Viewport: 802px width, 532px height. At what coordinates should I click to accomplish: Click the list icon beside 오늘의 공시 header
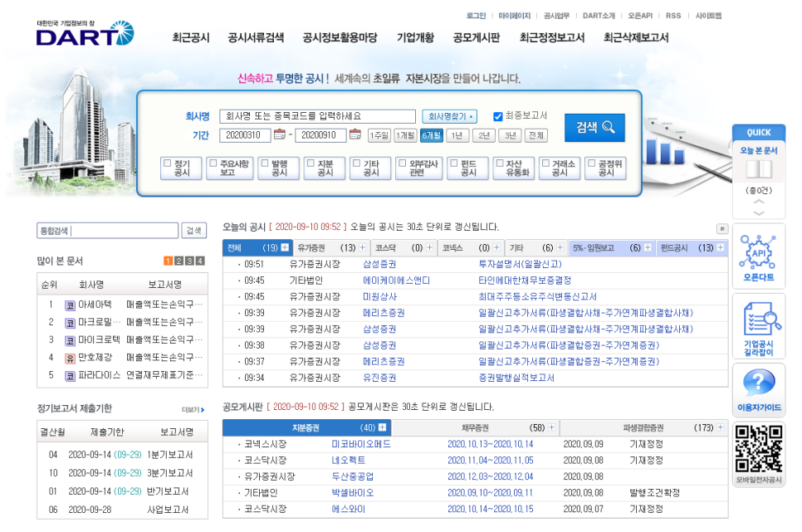pyautogui.click(x=721, y=229)
